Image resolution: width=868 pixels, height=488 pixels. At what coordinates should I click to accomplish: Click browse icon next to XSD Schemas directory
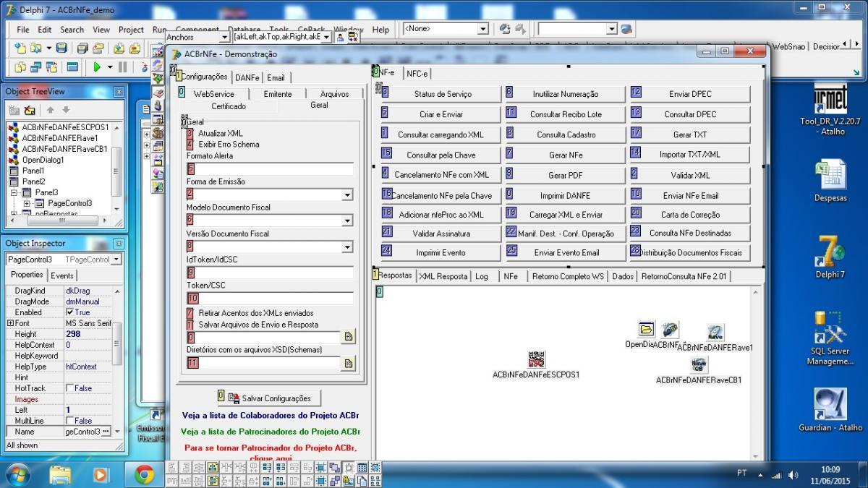[349, 362]
